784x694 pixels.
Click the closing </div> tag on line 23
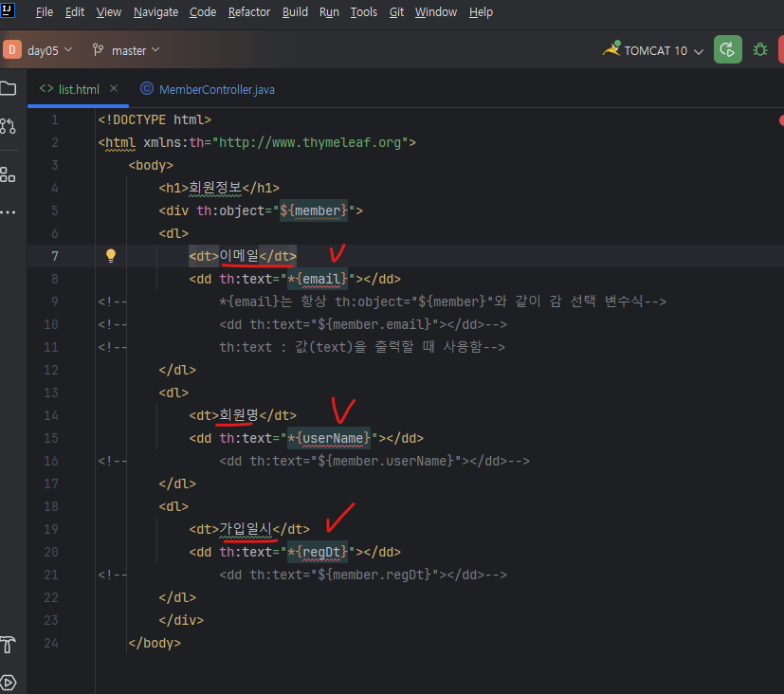tap(181, 620)
